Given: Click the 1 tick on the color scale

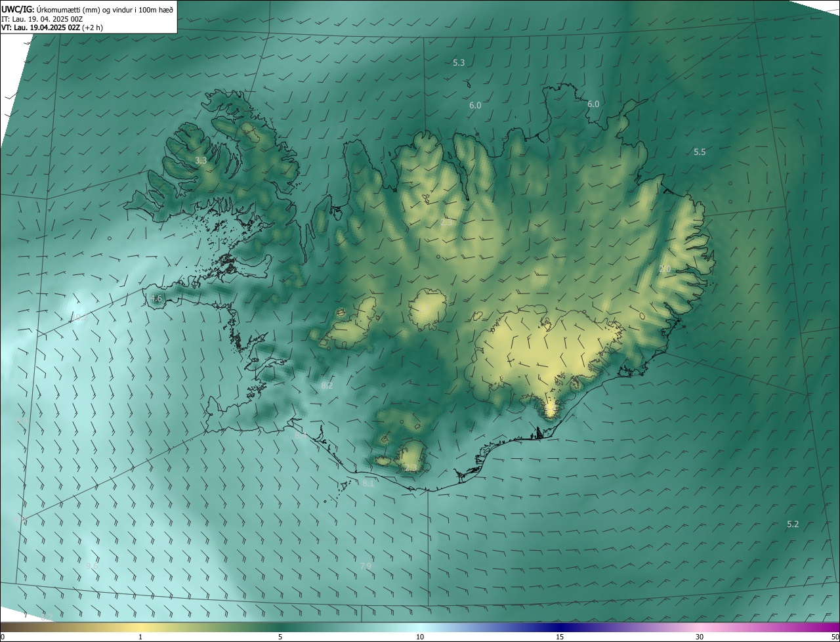Looking at the screenshot, I should pos(140,637).
